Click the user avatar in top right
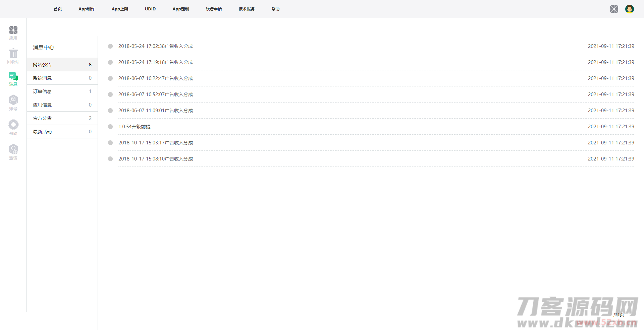The height and width of the screenshot is (330, 644). [629, 9]
